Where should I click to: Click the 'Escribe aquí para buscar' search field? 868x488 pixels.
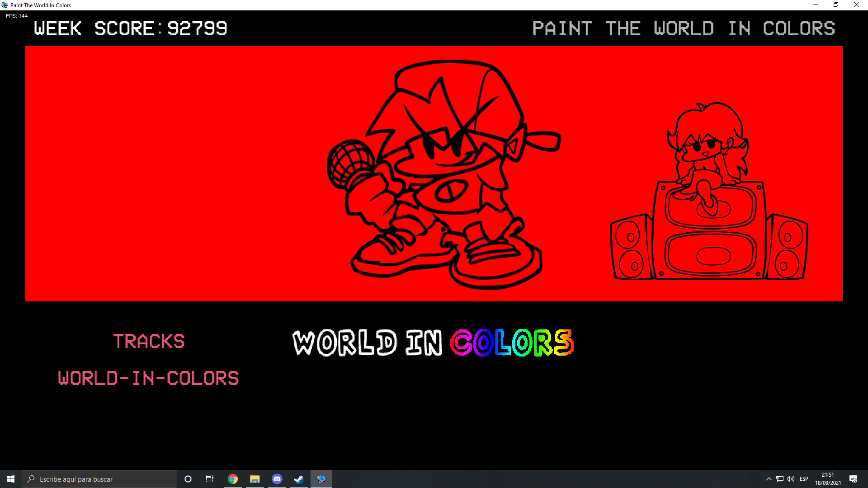(x=99, y=479)
